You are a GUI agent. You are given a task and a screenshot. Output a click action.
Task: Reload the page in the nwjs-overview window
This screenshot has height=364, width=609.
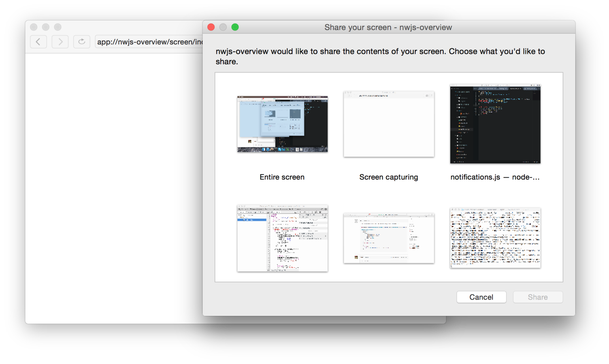pyautogui.click(x=82, y=42)
